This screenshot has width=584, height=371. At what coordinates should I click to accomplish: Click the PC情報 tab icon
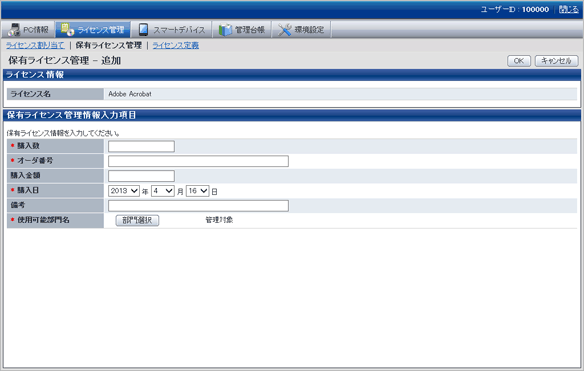pyautogui.click(x=14, y=30)
